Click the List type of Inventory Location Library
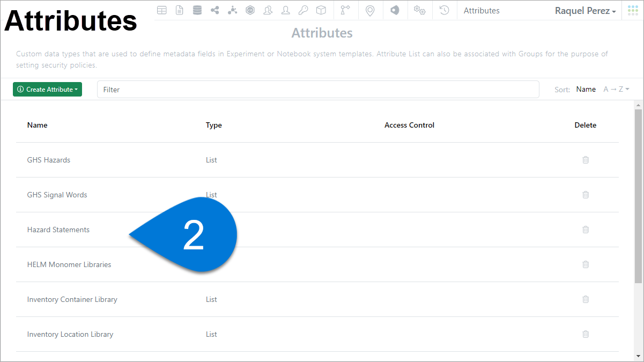The image size is (644, 362). pyautogui.click(x=211, y=334)
